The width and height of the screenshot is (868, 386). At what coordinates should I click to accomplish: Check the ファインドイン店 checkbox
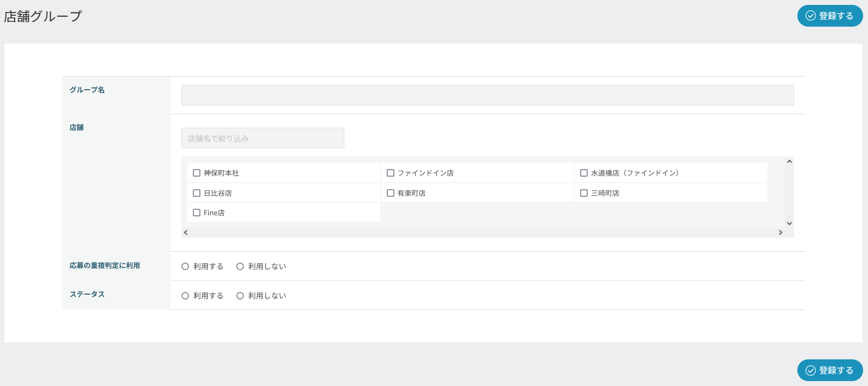click(391, 173)
